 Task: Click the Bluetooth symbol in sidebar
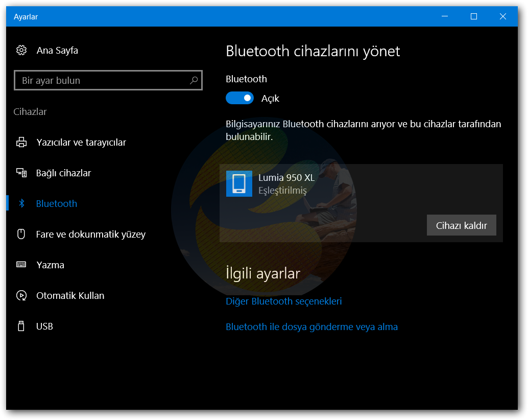(21, 203)
